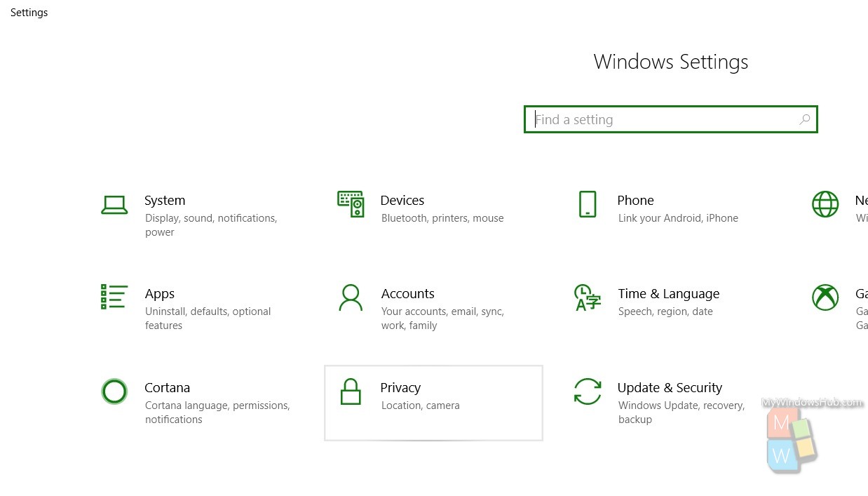Select the text "Speech, region, date"
This screenshot has height=496, width=868.
click(x=665, y=311)
